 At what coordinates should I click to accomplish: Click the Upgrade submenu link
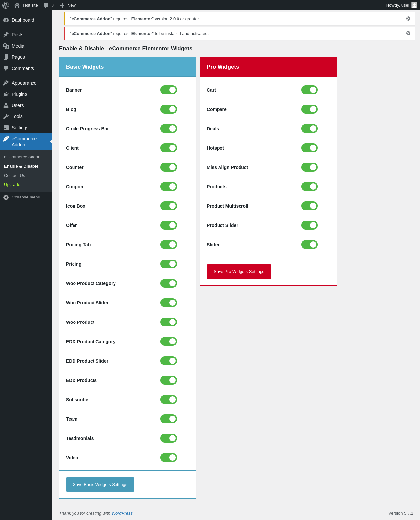click(14, 185)
